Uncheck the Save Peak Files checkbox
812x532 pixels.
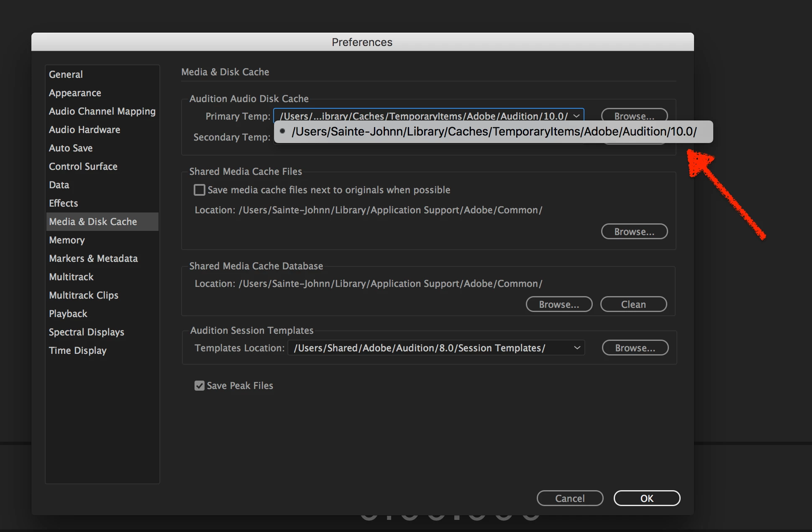(x=200, y=386)
